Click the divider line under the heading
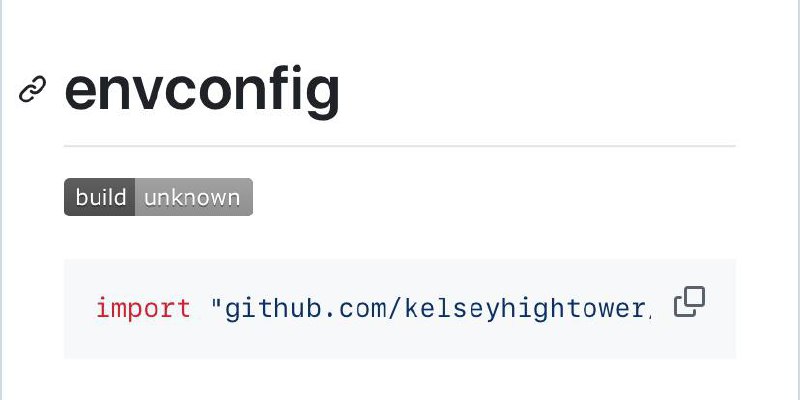This screenshot has width=800, height=400. coord(399,146)
